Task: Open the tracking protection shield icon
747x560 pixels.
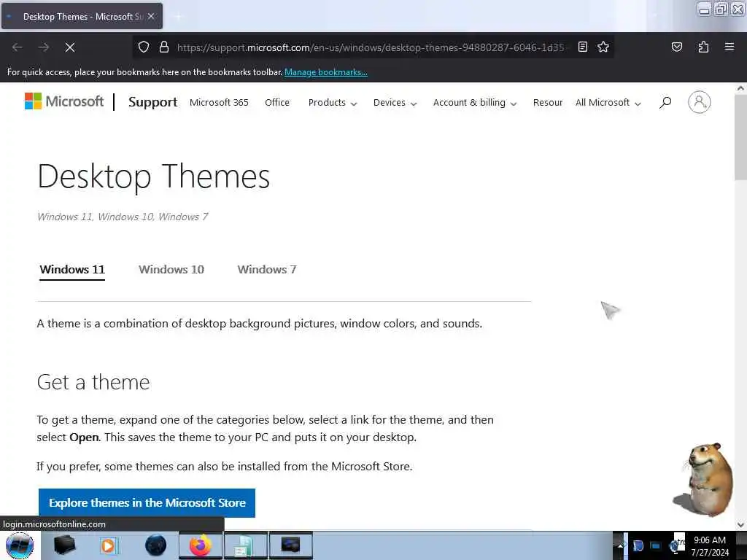Action: click(x=144, y=47)
